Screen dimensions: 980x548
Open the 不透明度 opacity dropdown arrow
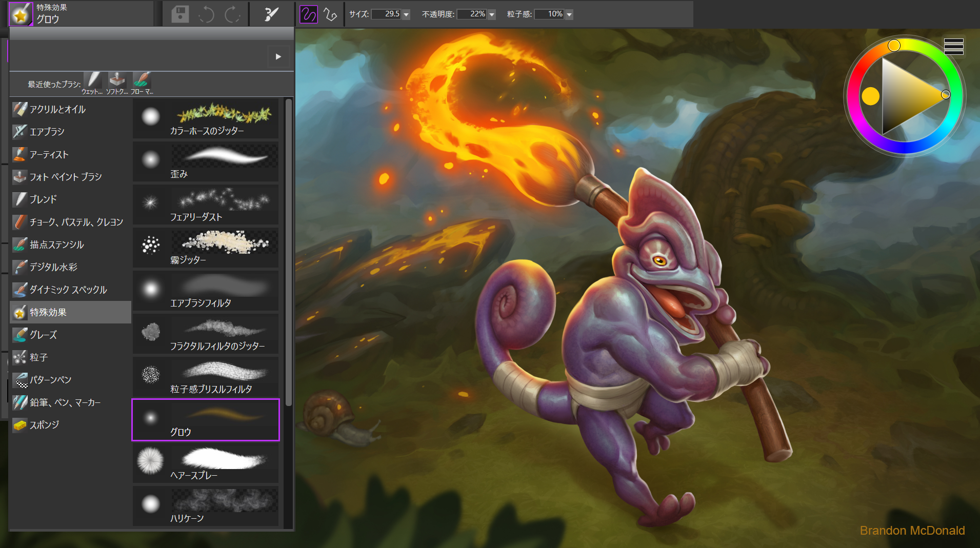point(492,14)
